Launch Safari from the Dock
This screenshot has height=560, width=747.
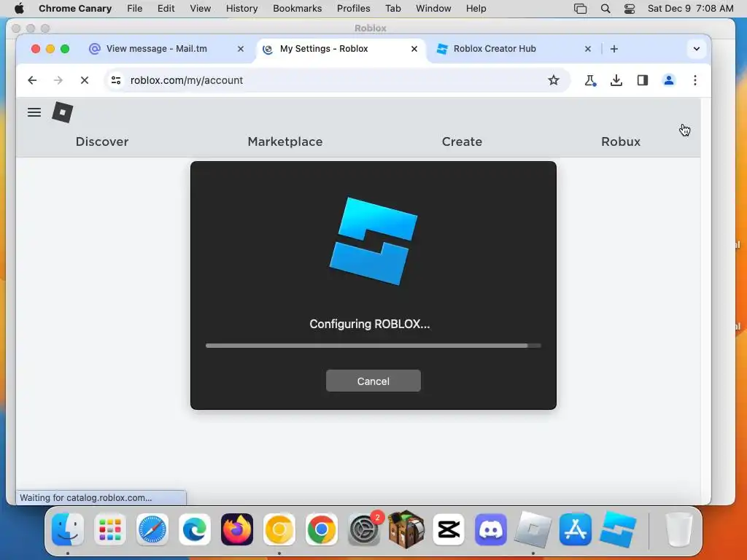click(152, 529)
